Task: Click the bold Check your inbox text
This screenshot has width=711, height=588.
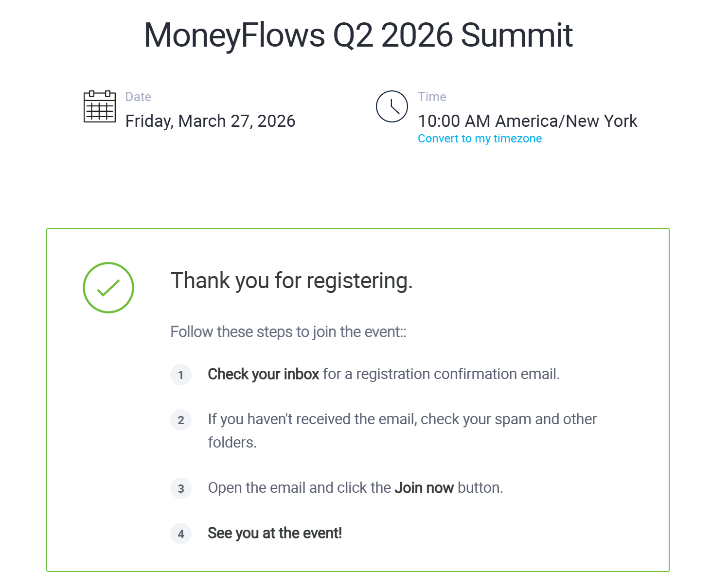Action: tap(263, 374)
